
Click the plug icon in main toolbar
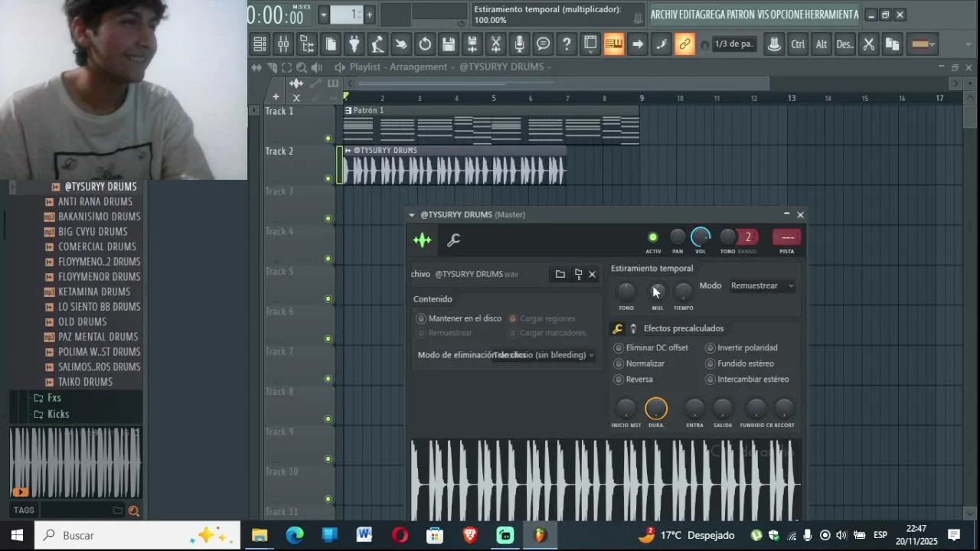pyautogui.click(x=354, y=44)
